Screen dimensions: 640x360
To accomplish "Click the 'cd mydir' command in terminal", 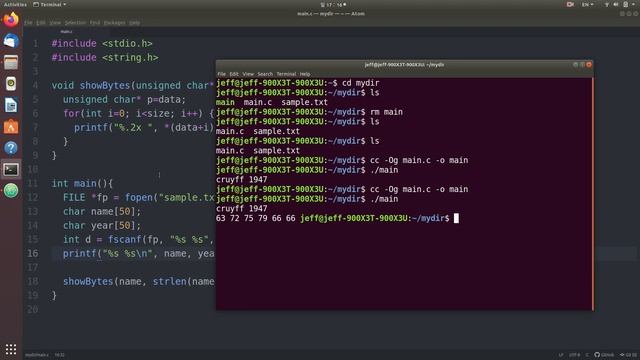I will pos(360,83).
